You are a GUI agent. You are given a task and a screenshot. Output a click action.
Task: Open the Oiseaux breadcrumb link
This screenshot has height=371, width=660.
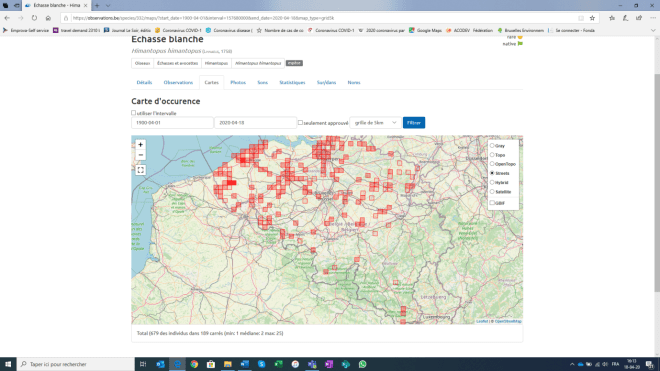(142, 63)
